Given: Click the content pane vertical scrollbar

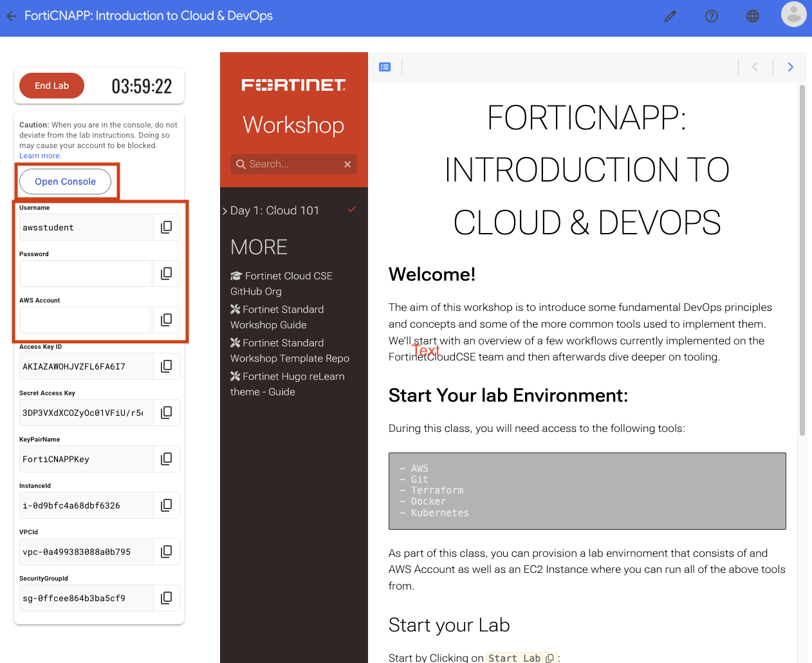Looking at the screenshot, I should click(x=802, y=260).
